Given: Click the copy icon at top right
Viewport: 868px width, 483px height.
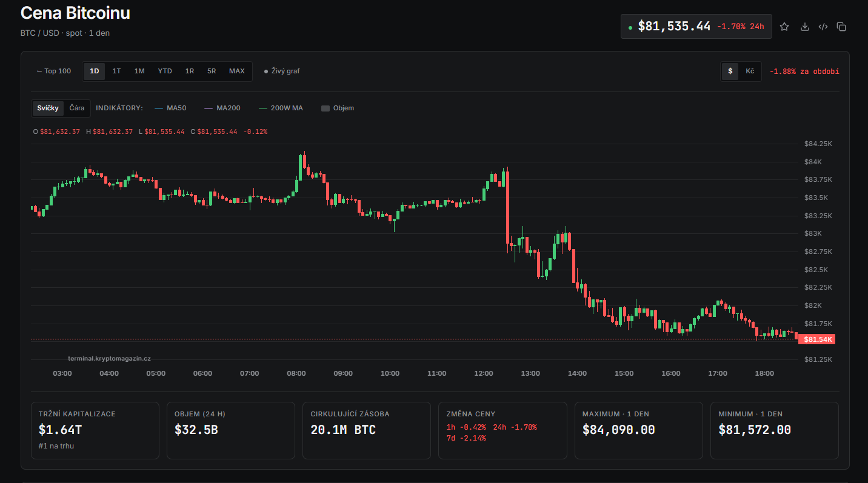Looking at the screenshot, I should coord(841,27).
